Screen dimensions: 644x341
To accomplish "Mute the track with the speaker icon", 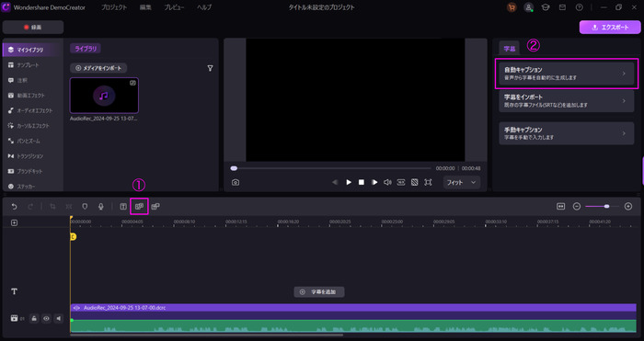I will 59,318.
